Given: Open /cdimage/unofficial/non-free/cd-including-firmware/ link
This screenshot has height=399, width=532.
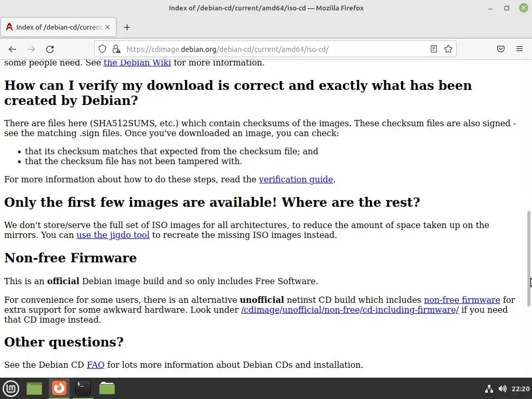Looking at the screenshot, I should (x=350, y=310).
